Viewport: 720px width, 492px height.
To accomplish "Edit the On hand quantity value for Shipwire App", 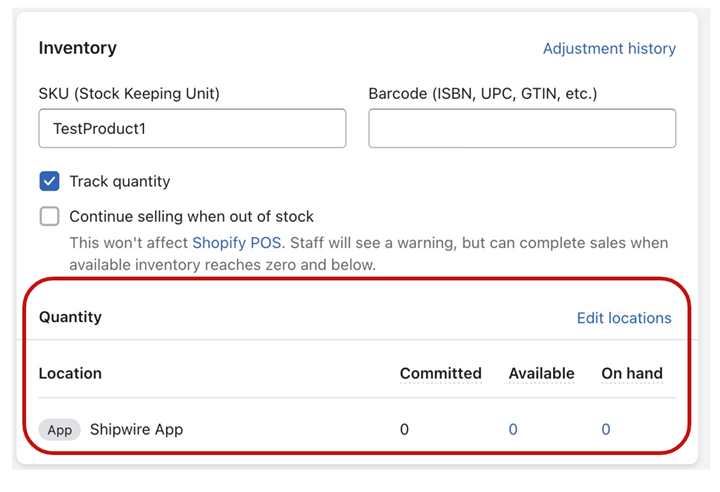I will (x=606, y=430).
